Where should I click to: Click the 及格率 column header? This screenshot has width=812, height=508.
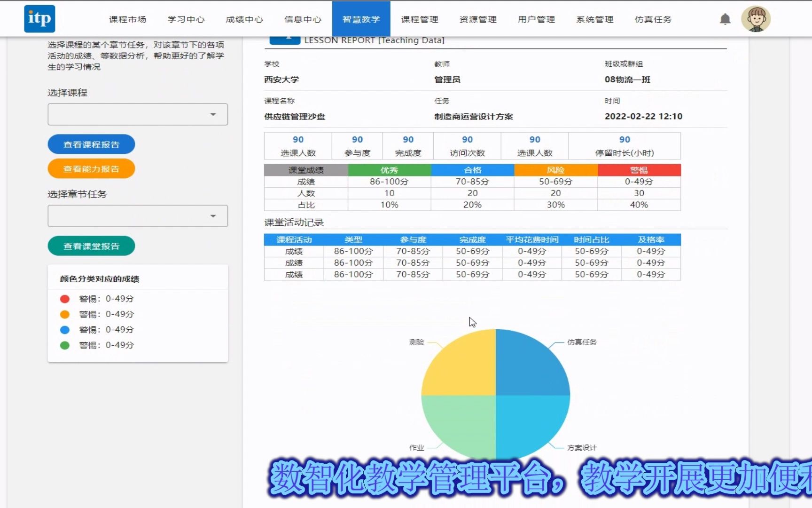651,240
